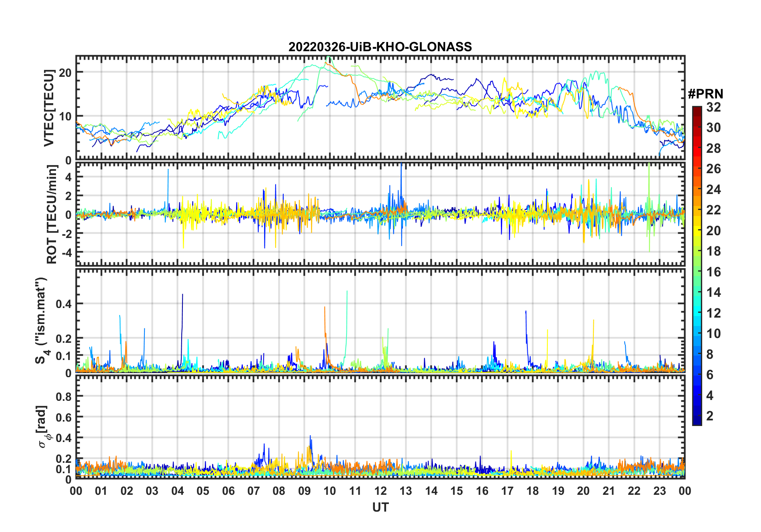Select colorbar tick label 2
The height and width of the screenshot is (532, 761).
click(710, 416)
